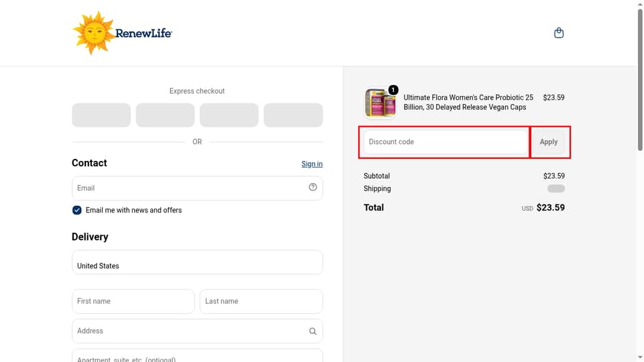Click the Delivery heading
The width and height of the screenshot is (644, 362).
[90, 237]
